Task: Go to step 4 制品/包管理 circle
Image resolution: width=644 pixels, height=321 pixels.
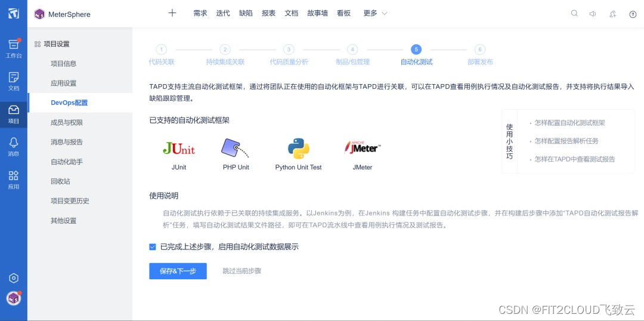Action: [x=352, y=50]
